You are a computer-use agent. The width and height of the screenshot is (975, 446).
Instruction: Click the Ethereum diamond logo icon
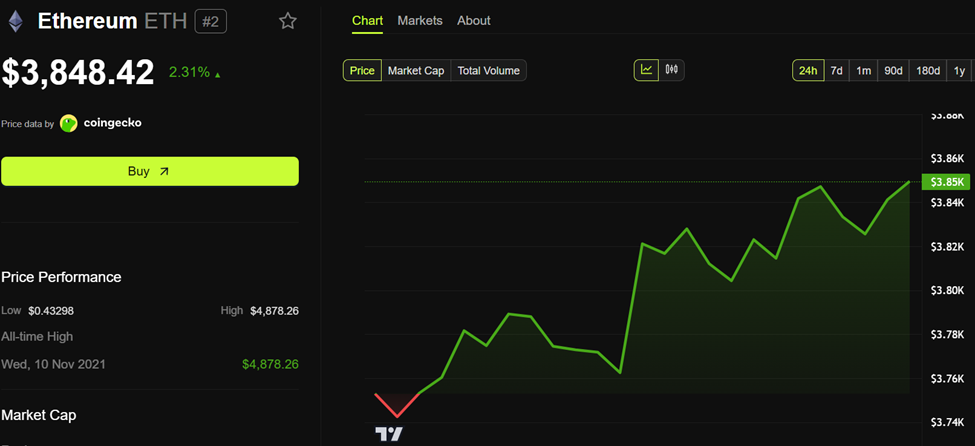click(x=15, y=22)
